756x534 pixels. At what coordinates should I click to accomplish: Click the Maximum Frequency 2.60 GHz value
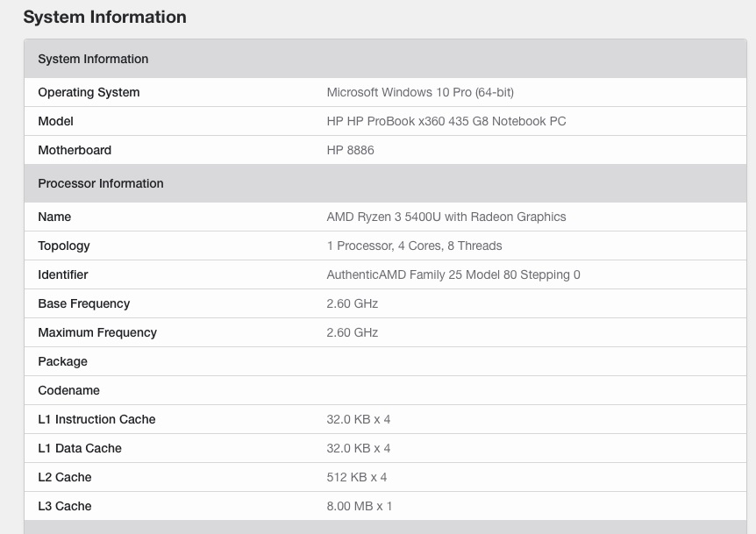(x=352, y=332)
